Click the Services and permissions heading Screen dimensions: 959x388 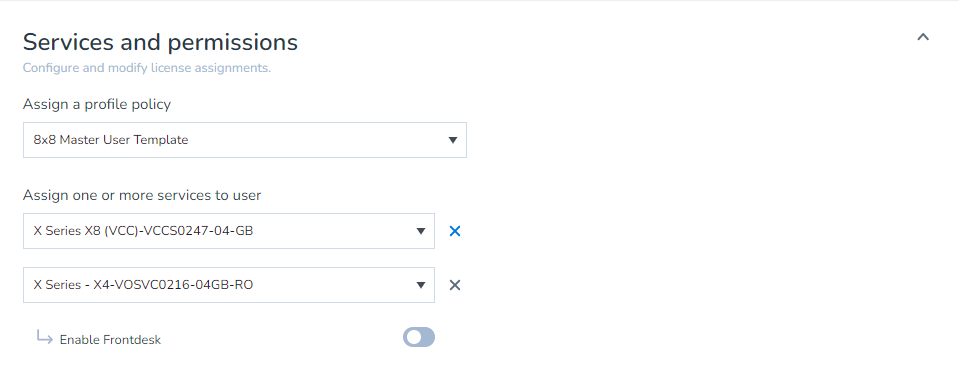(x=160, y=42)
